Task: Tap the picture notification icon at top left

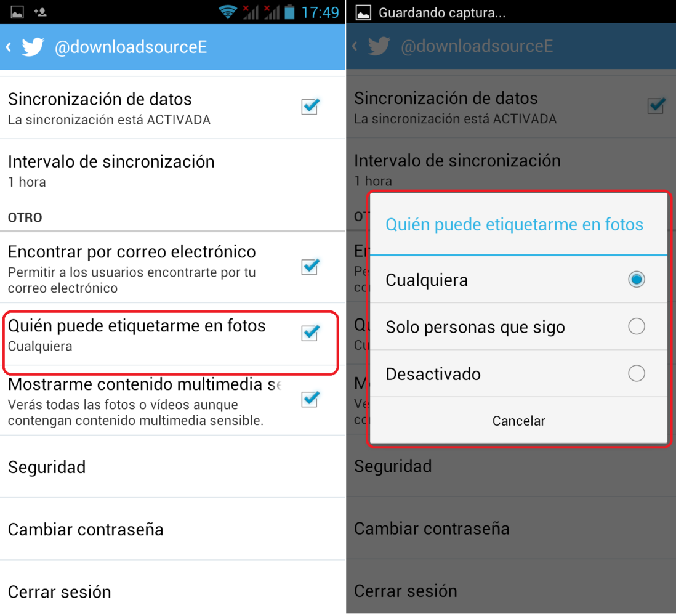Action: click(x=17, y=12)
